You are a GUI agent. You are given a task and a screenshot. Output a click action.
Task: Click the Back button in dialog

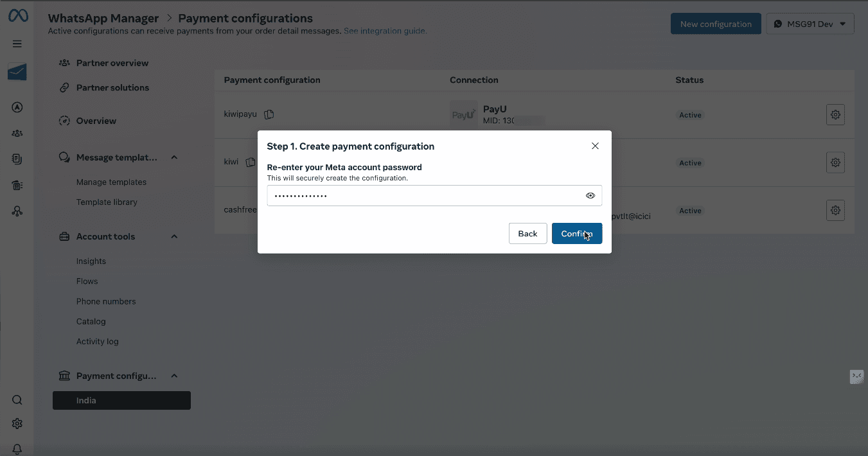point(527,234)
